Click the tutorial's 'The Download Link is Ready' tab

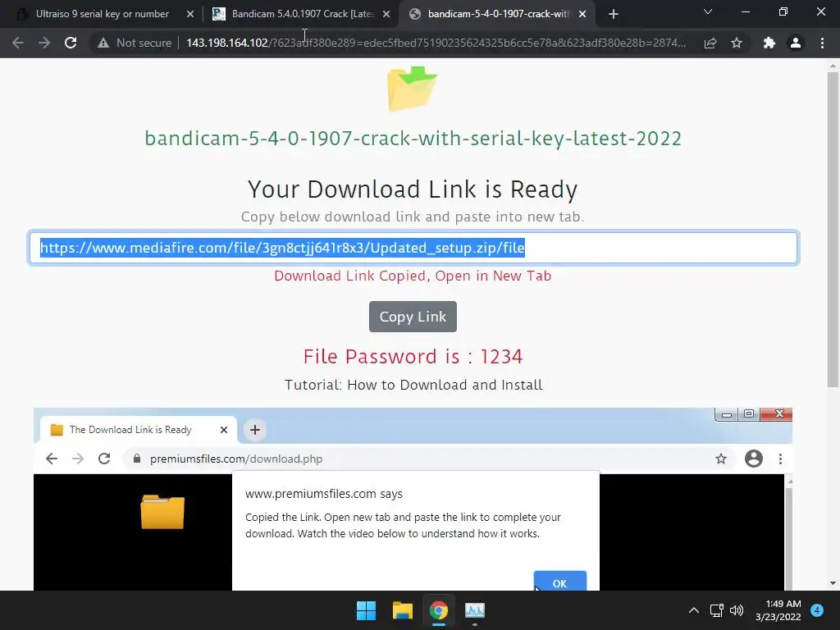click(138, 430)
